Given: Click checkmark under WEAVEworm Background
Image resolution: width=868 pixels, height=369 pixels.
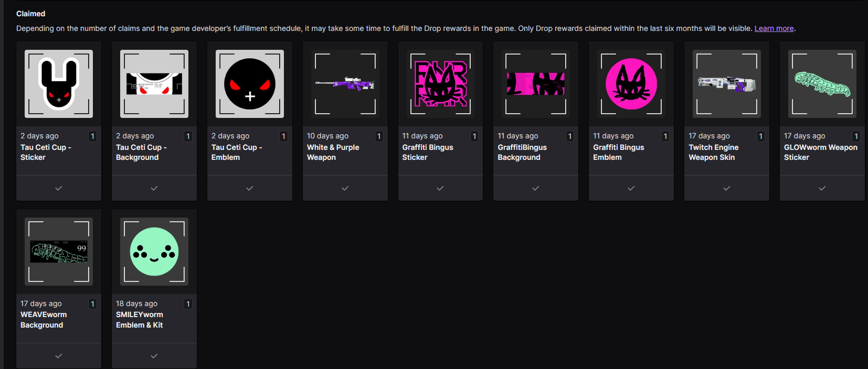Looking at the screenshot, I should pyautogui.click(x=59, y=356).
